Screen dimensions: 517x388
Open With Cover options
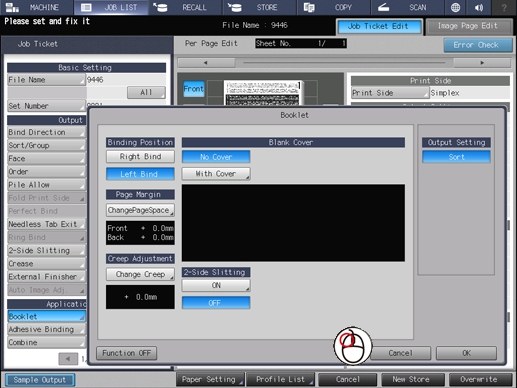216,174
